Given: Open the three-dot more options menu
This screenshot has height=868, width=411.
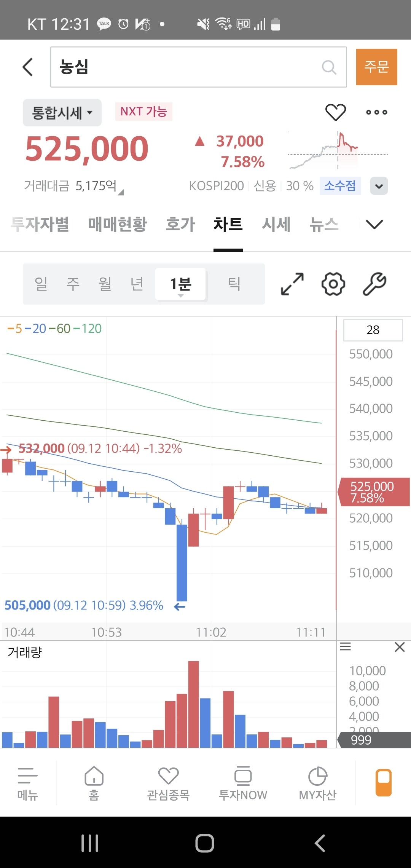Looking at the screenshot, I should [376, 112].
